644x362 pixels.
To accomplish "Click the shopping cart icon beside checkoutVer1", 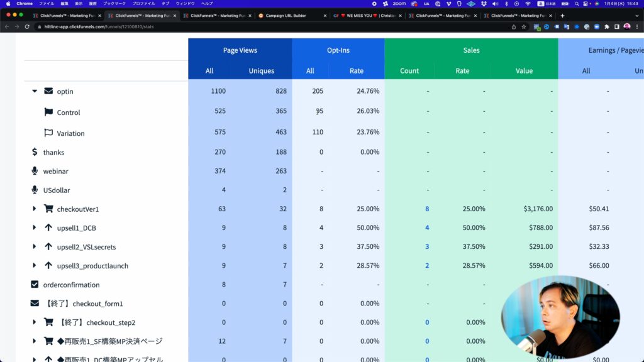I will click(x=48, y=209).
